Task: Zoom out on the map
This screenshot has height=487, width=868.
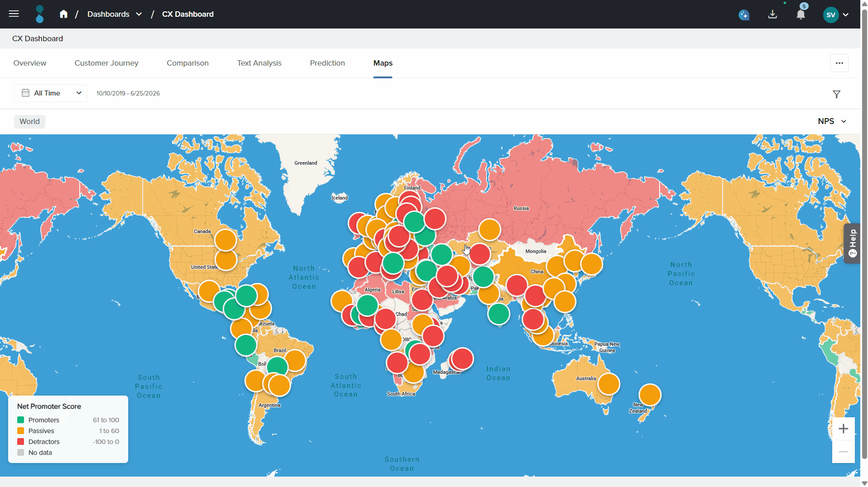Action: click(x=844, y=452)
